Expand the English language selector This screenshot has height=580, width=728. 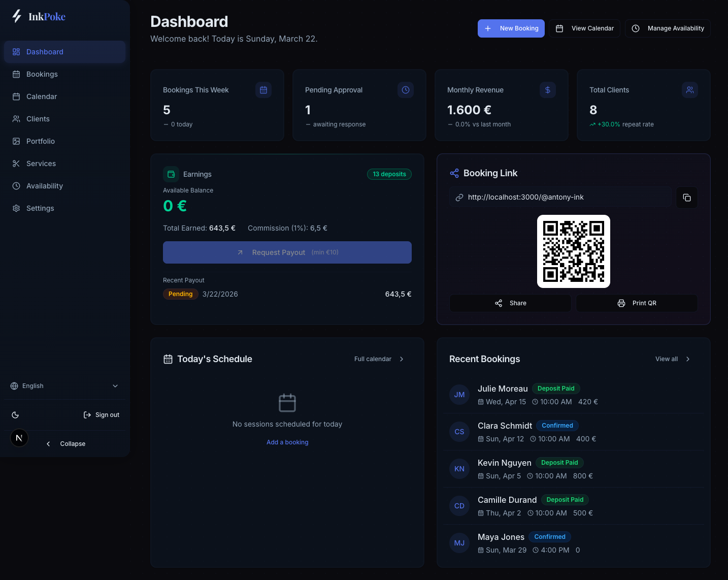64,386
